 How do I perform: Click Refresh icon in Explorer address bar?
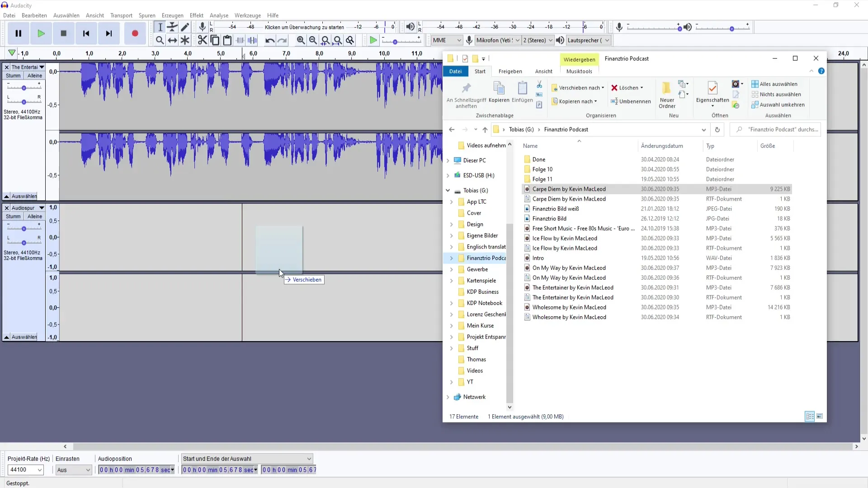[x=717, y=130]
